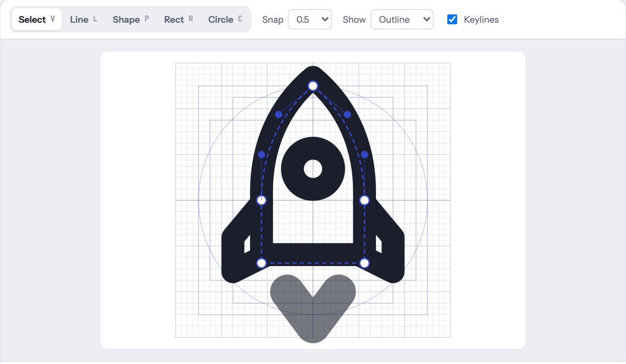Viewport: 626px width, 364px height.
Task: Choose the Shape tool
Action: (x=131, y=19)
